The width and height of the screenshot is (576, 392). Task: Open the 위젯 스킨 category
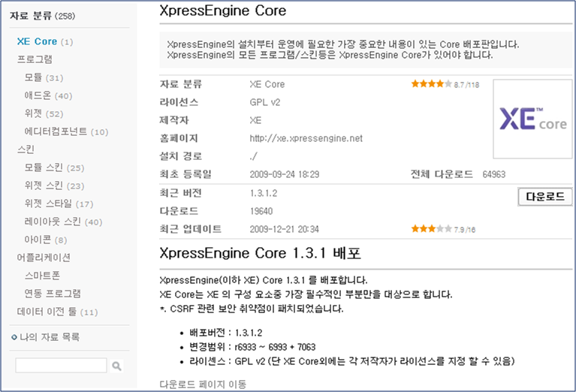pyautogui.click(x=44, y=185)
